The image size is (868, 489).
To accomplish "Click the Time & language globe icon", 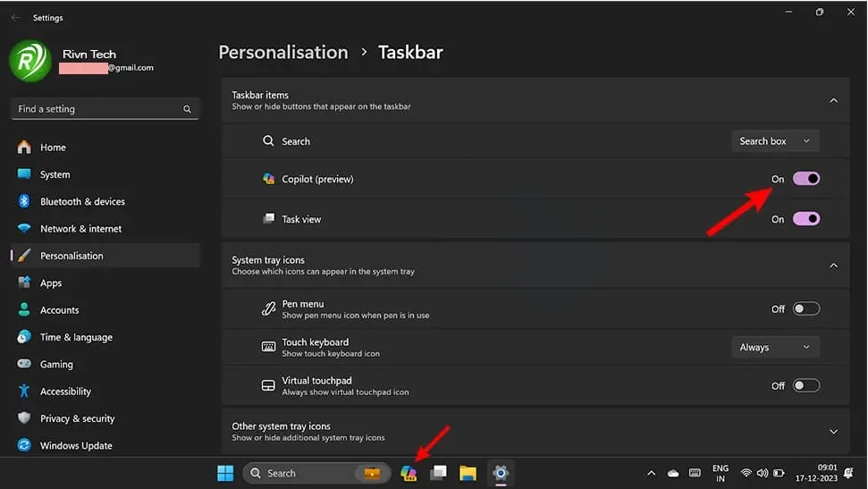I will pyautogui.click(x=24, y=337).
